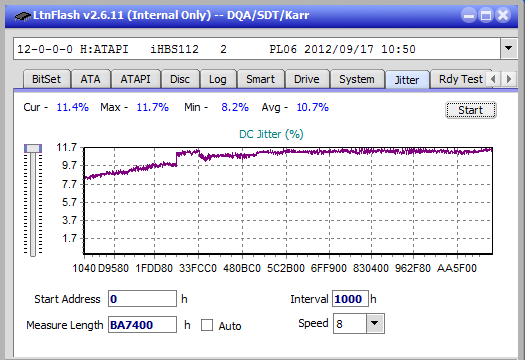
Task: Click the Measure Length field
Action: 142,325
